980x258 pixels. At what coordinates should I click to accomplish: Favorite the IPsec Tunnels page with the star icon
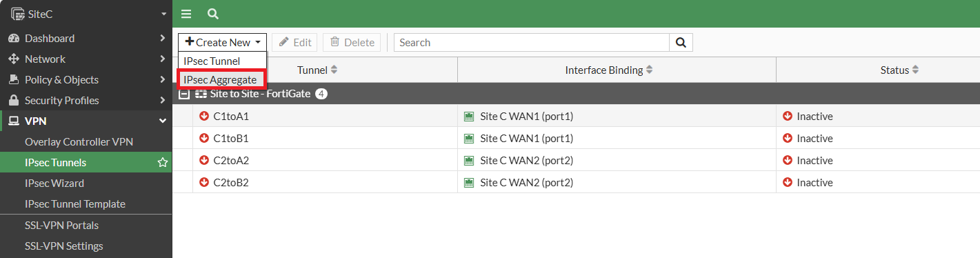163,163
